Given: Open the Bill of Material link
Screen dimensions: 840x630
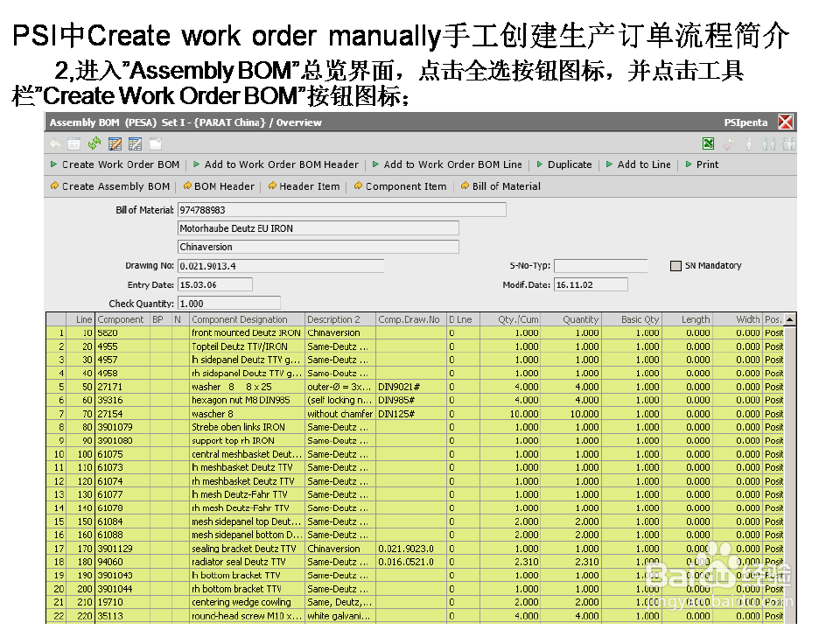Looking at the screenshot, I should coord(500,186).
